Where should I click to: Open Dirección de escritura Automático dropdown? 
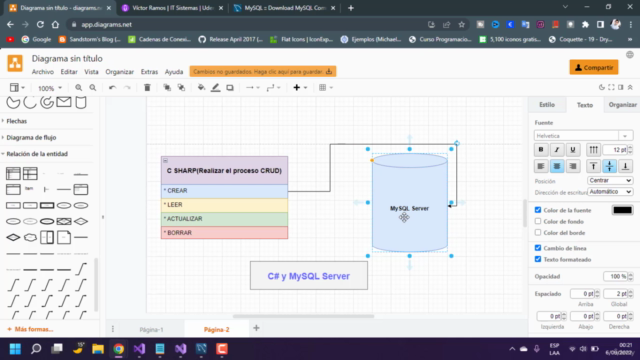(x=610, y=191)
